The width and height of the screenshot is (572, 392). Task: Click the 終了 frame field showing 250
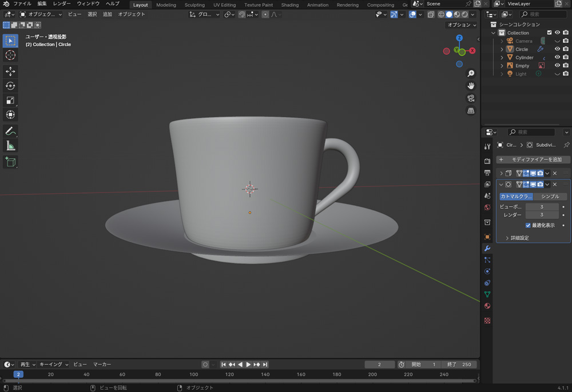tap(460, 365)
